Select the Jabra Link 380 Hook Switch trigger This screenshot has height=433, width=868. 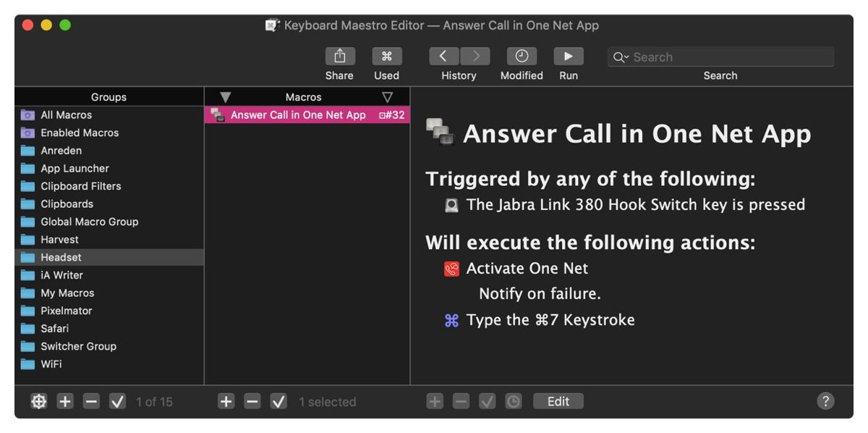(636, 204)
